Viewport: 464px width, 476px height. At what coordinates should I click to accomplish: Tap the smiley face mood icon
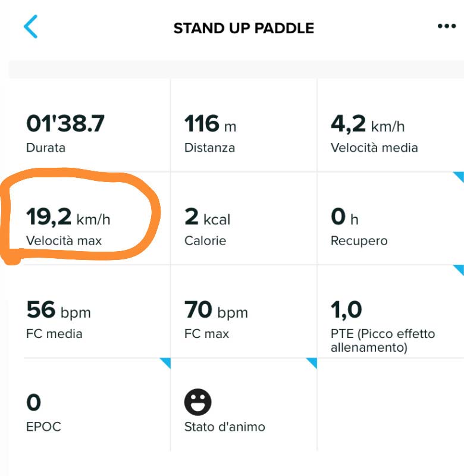[x=197, y=402]
